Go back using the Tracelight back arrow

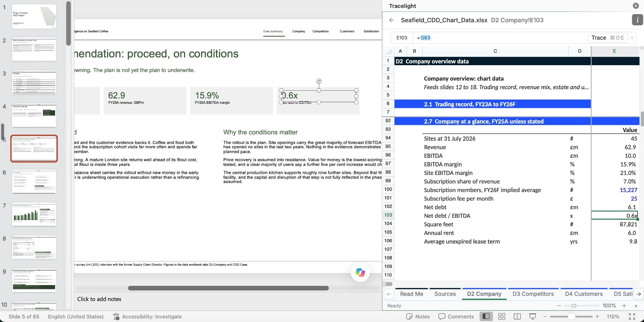tap(391, 20)
